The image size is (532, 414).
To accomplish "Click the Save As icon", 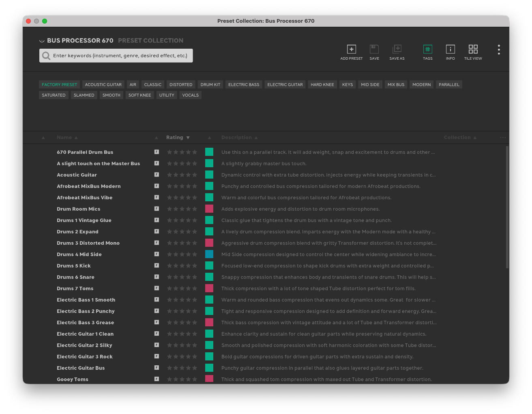I will (x=397, y=49).
